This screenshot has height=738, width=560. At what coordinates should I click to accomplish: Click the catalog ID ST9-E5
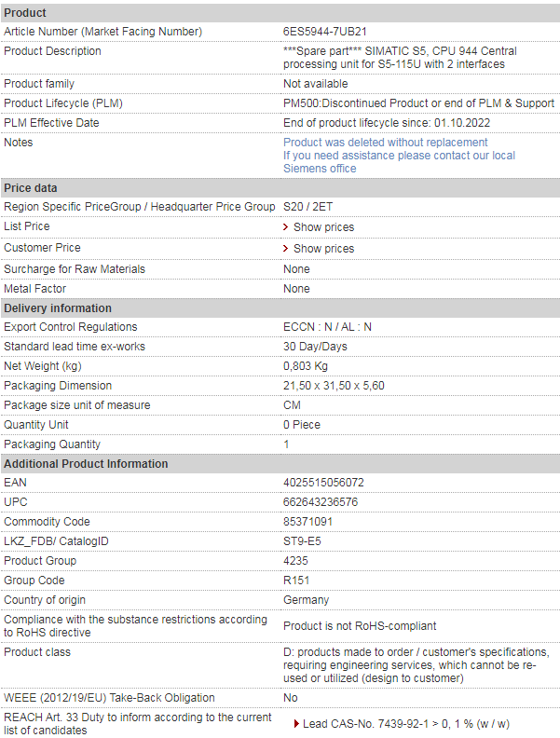point(302,541)
